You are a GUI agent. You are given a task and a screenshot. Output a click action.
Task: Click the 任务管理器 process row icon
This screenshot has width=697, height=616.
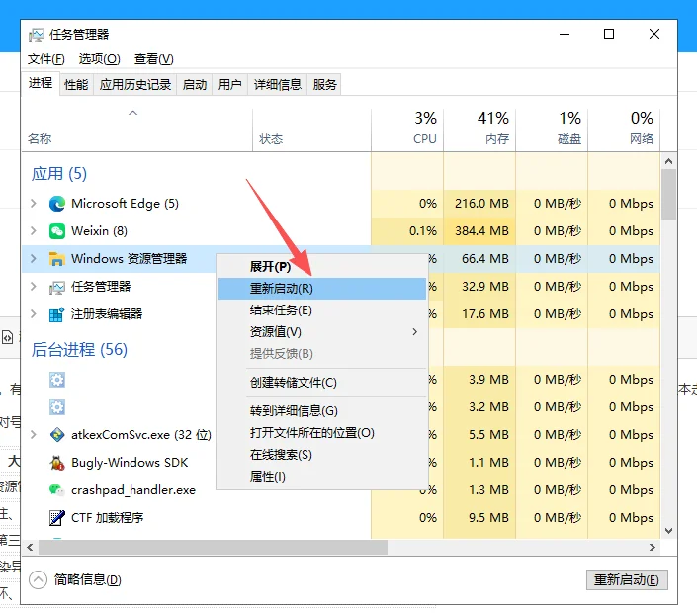[x=57, y=287]
